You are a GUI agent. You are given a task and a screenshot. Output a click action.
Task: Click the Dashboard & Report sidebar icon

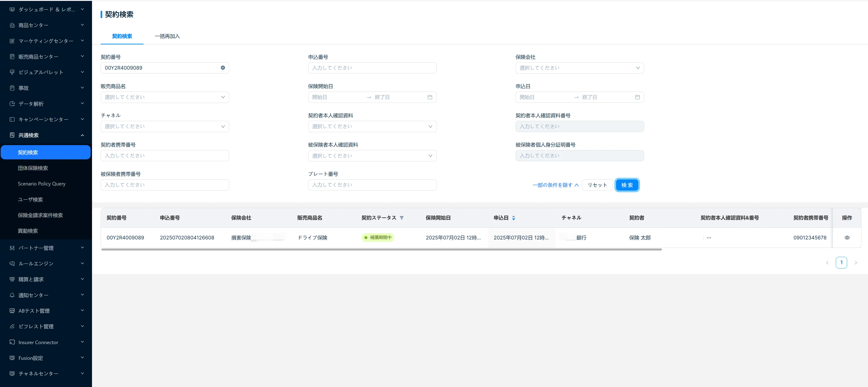(12, 10)
